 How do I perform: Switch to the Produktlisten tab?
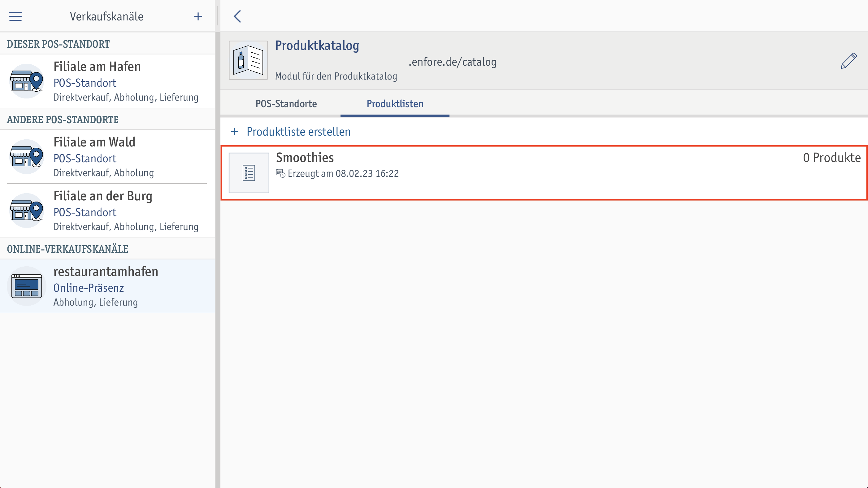[395, 103]
